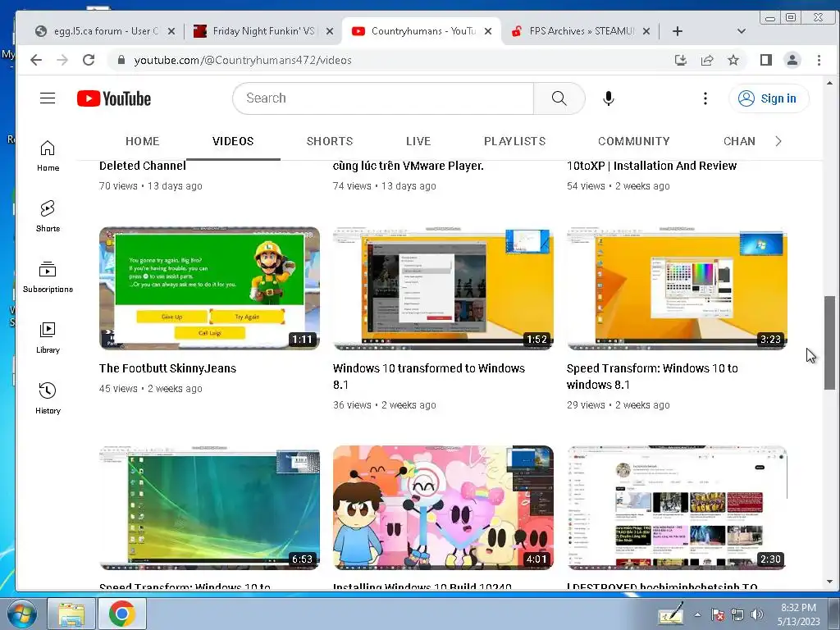Open channel PLAYLISTS tab
840x630 pixels.
coord(515,141)
